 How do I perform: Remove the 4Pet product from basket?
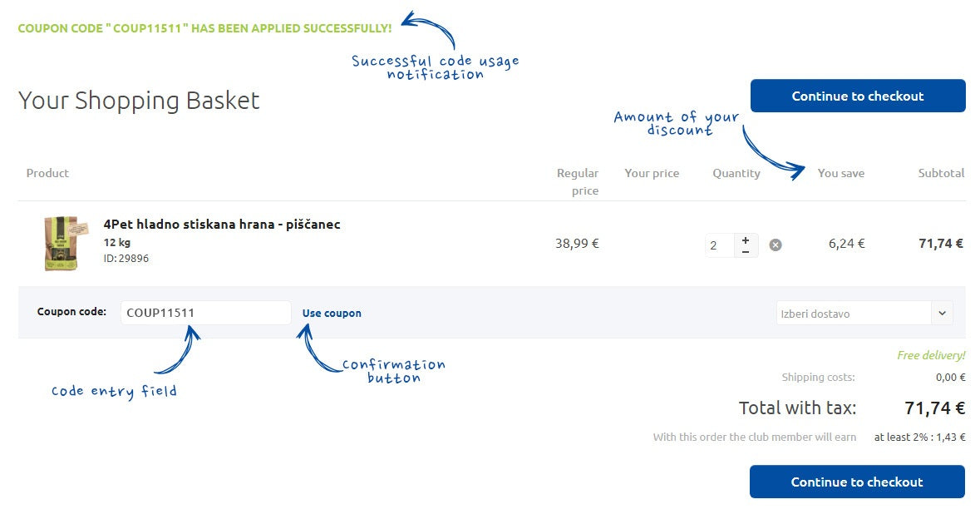[x=776, y=245]
